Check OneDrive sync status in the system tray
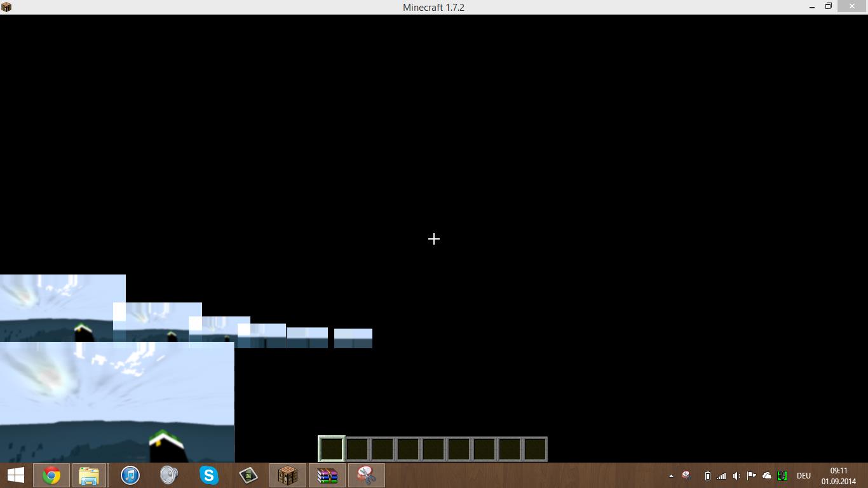 [766, 475]
